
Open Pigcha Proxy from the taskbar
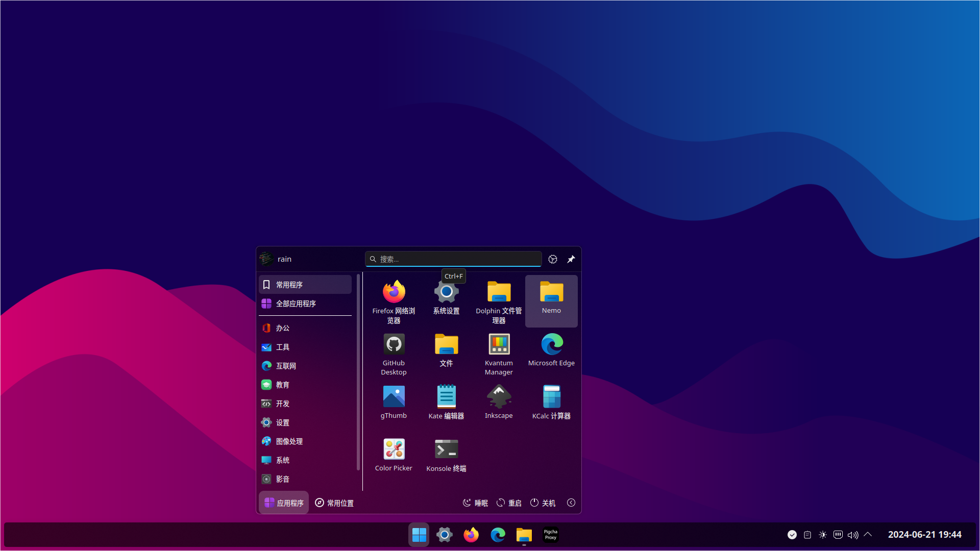(550, 535)
